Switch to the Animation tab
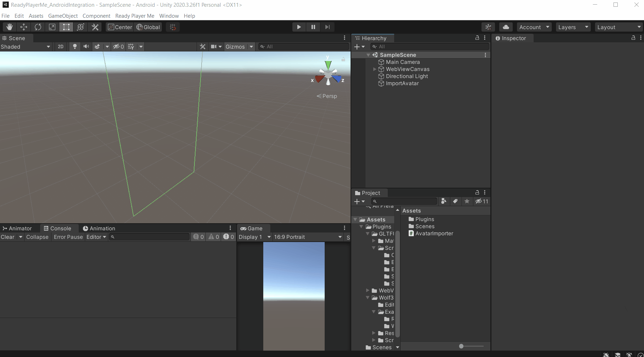Screen dimensions: 644x357 click(99, 228)
